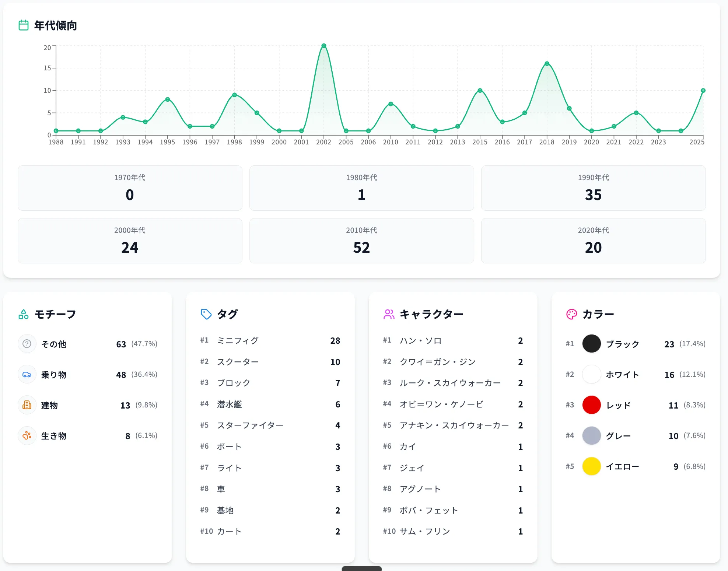Click the question mark icon beside その他

pos(27,344)
